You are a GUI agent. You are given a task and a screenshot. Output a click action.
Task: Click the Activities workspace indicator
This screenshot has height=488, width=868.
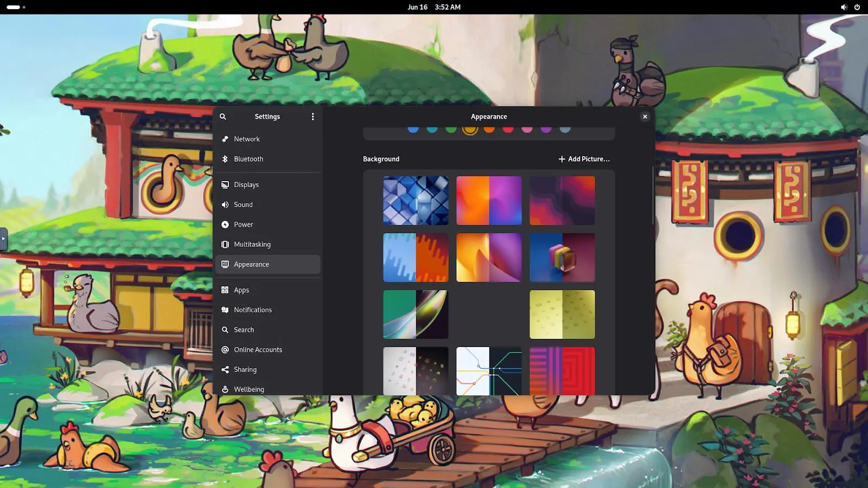coord(16,7)
